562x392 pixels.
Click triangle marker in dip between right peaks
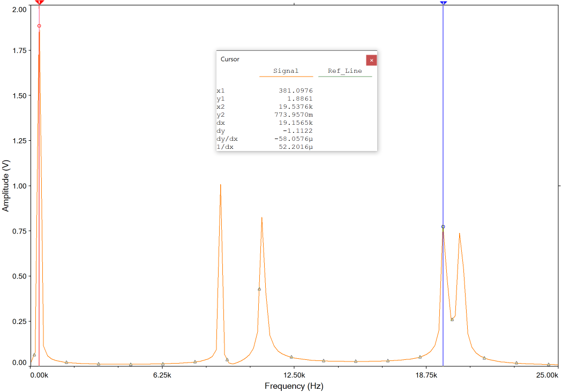[x=452, y=320]
